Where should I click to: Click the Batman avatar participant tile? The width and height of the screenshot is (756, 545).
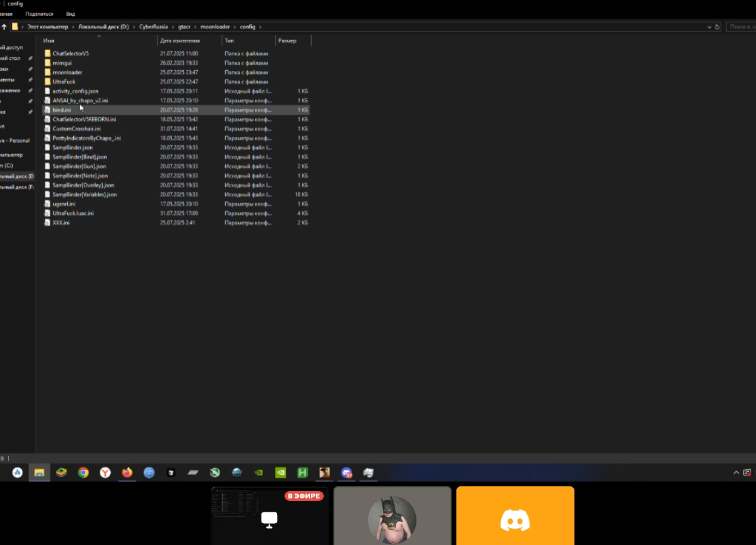392,516
